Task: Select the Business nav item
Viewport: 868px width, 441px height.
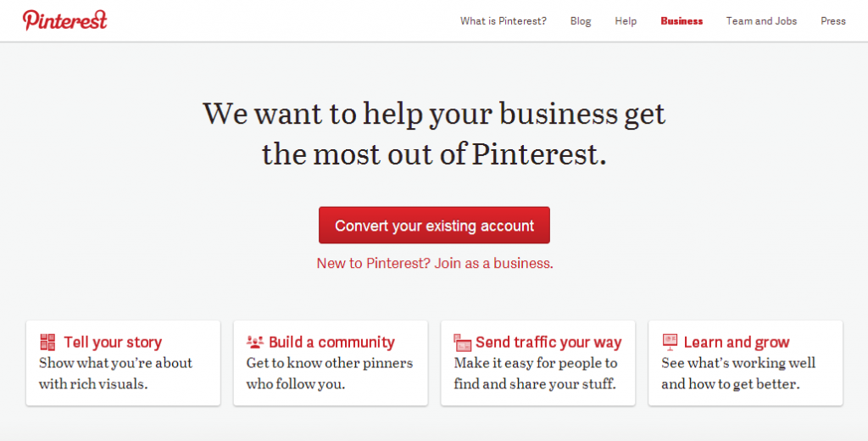Action: coord(682,21)
